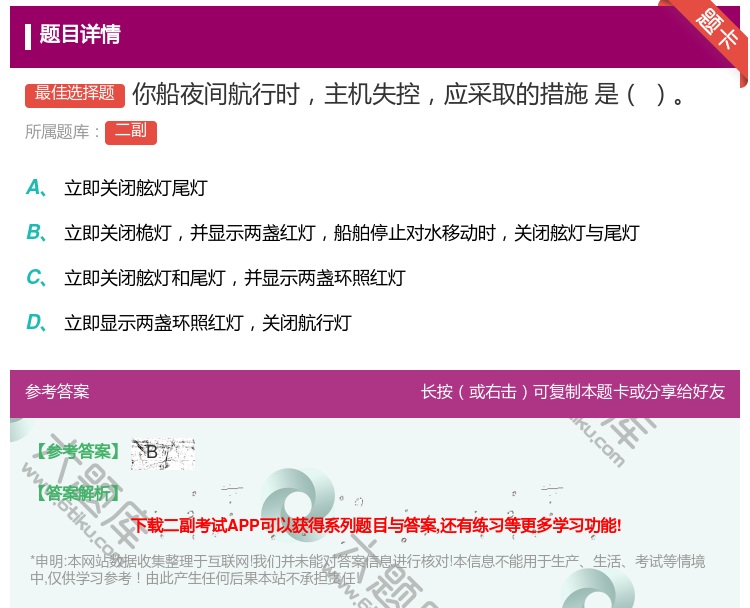Choose option C 立即关闭舷灯和尾灯

235,278
